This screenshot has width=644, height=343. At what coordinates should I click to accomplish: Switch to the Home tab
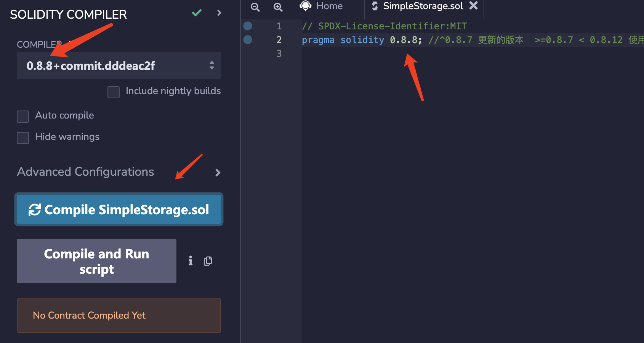coord(329,6)
